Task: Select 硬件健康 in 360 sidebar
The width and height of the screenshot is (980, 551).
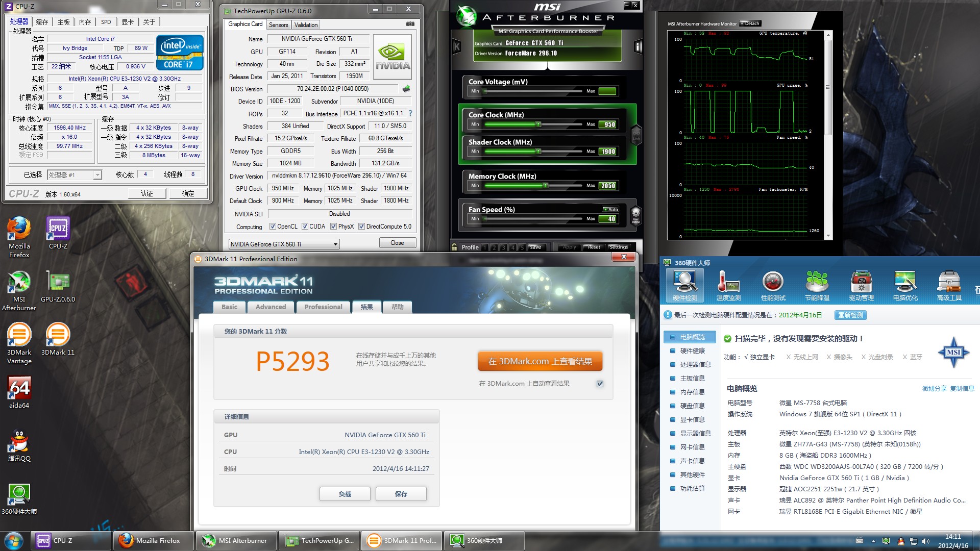Action: (692, 350)
